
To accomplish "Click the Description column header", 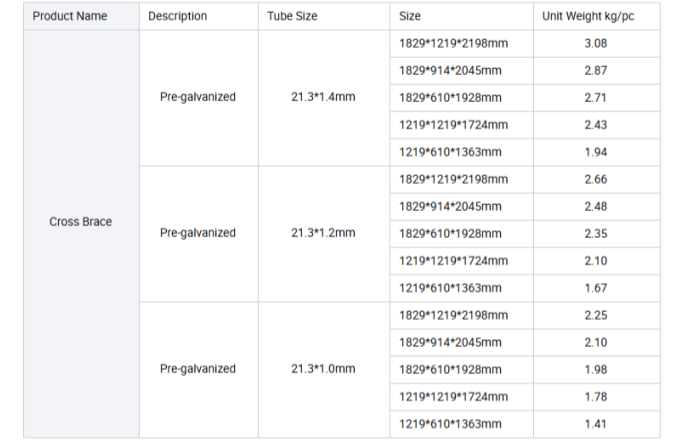I will point(177,16).
